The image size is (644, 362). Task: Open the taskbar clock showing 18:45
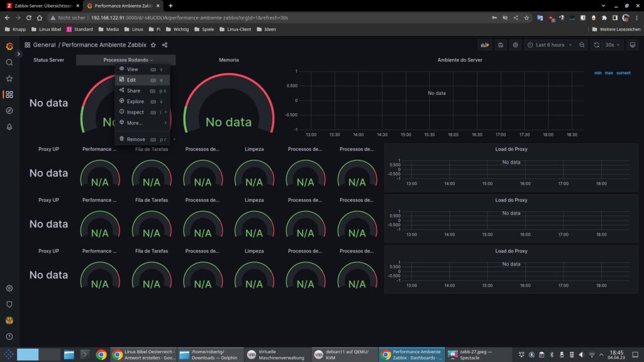tap(616, 354)
